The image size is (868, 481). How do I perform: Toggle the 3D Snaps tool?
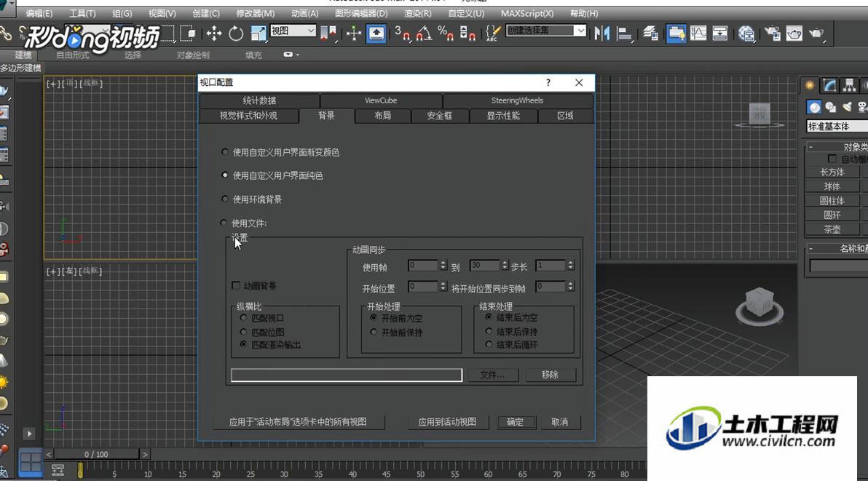(x=402, y=33)
